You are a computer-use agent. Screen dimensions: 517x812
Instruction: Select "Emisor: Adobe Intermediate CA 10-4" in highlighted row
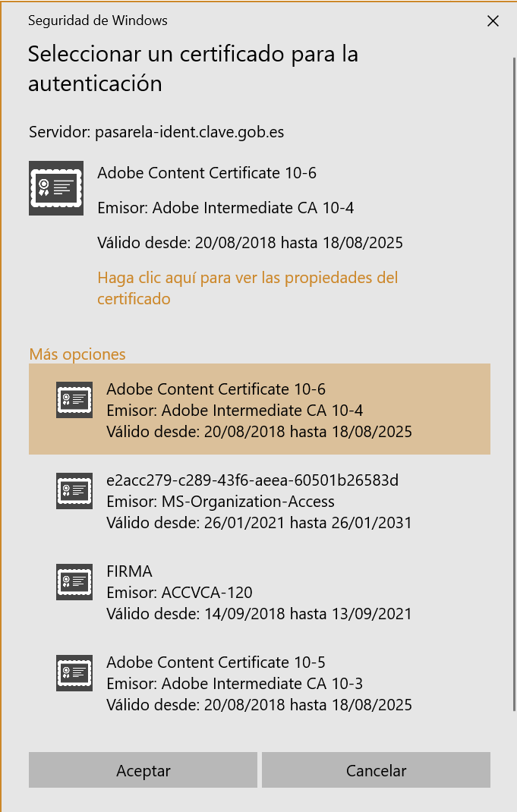point(235,411)
